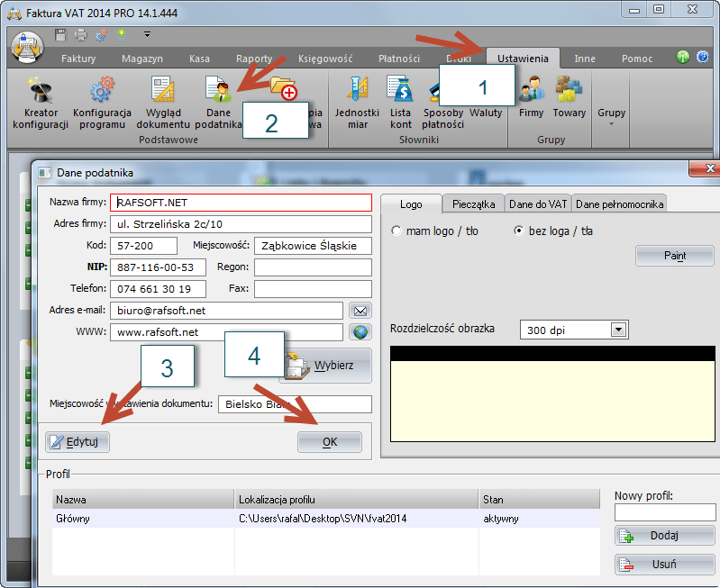
Task: Click the Wybierz button
Action: pos(325,366)
